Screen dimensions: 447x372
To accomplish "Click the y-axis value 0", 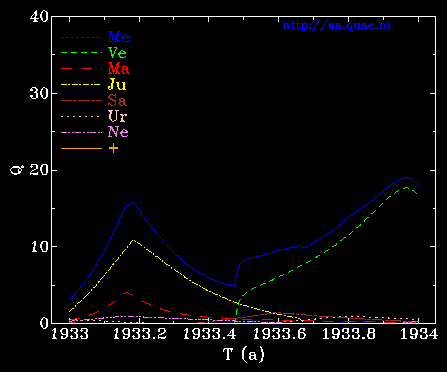I will [x=44, y=323].
